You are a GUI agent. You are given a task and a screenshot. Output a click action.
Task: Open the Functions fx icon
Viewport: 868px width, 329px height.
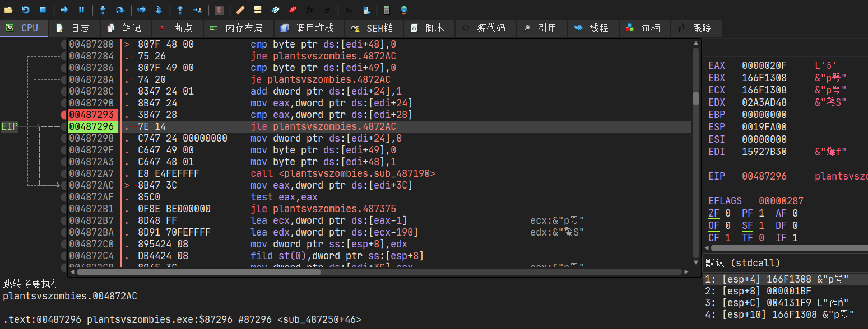(309, 10)
